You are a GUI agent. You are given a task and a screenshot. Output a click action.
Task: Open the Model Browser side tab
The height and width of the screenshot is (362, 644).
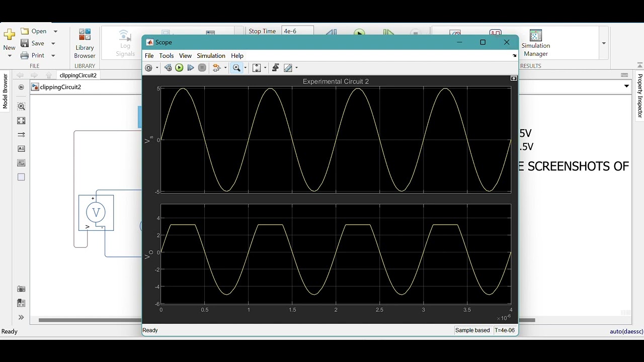pos(6,91)
